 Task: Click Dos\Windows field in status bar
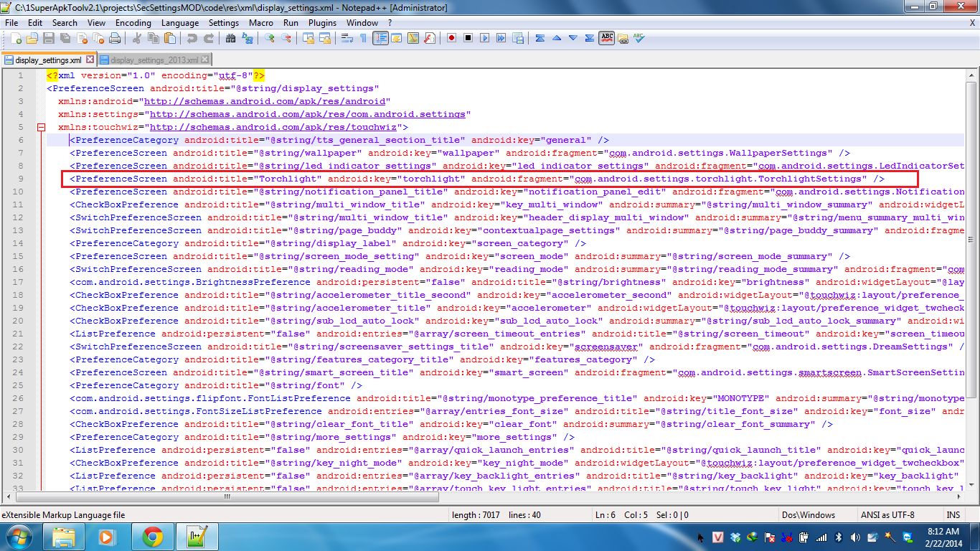click(809, 515)
